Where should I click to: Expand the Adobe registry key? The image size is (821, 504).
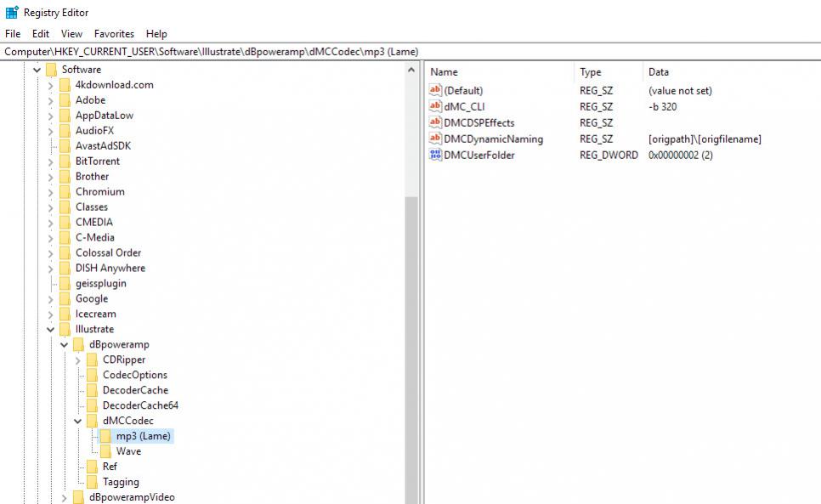point(51,100)
